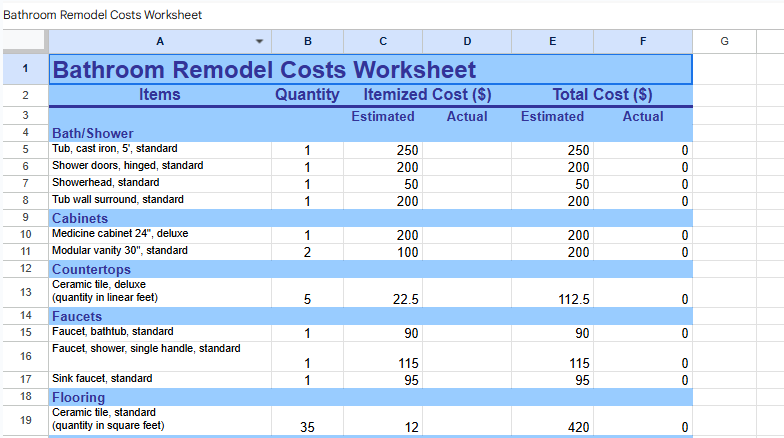
Task: Select the column B header
Action: tap(307, 41)
